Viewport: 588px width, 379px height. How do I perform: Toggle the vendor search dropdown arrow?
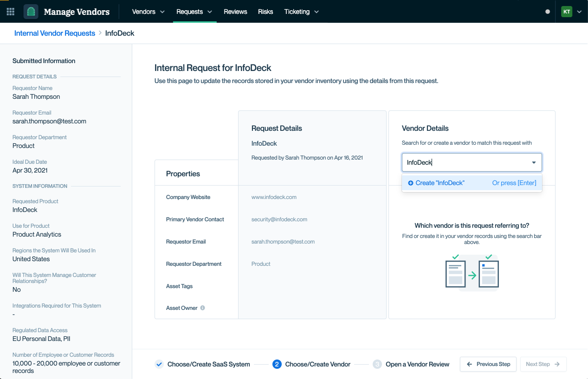pos(534,163)
